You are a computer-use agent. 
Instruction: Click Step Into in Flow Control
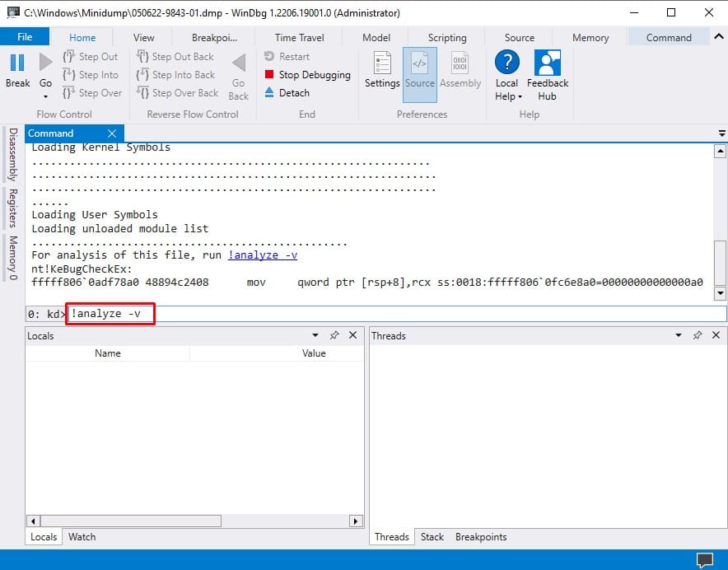click(x=91, y=75)
